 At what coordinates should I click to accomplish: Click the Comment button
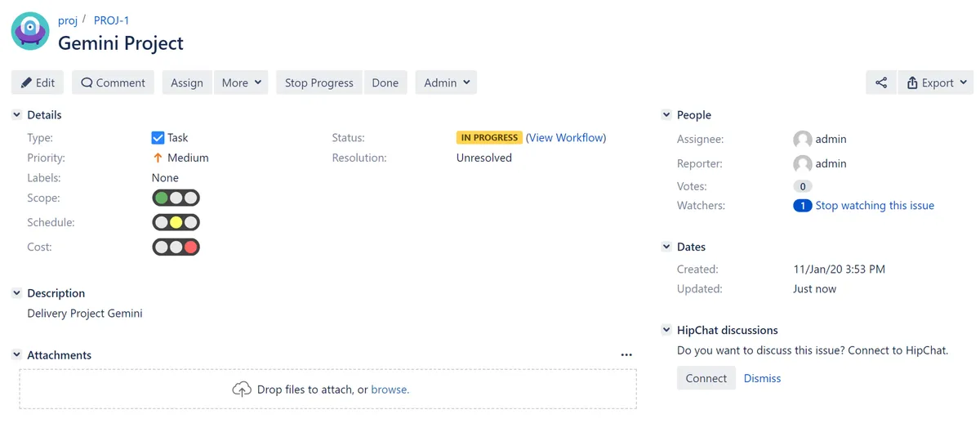(x=114, y=82)
